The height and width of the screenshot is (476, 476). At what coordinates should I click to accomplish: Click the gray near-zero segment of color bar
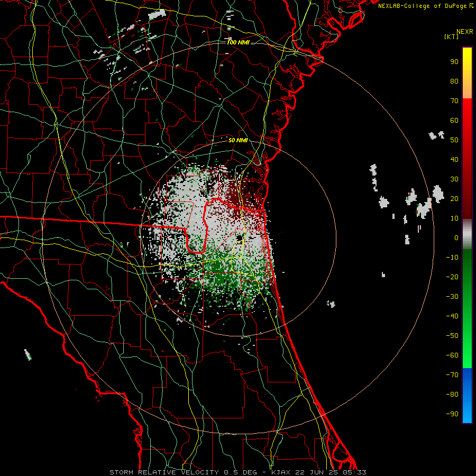(x=467, y=234)
